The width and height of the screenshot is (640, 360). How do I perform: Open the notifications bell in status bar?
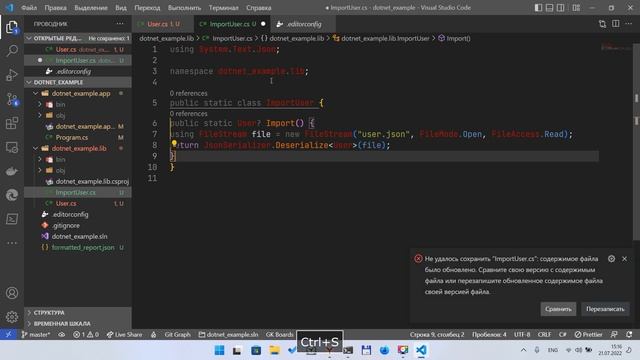[629, 334]
